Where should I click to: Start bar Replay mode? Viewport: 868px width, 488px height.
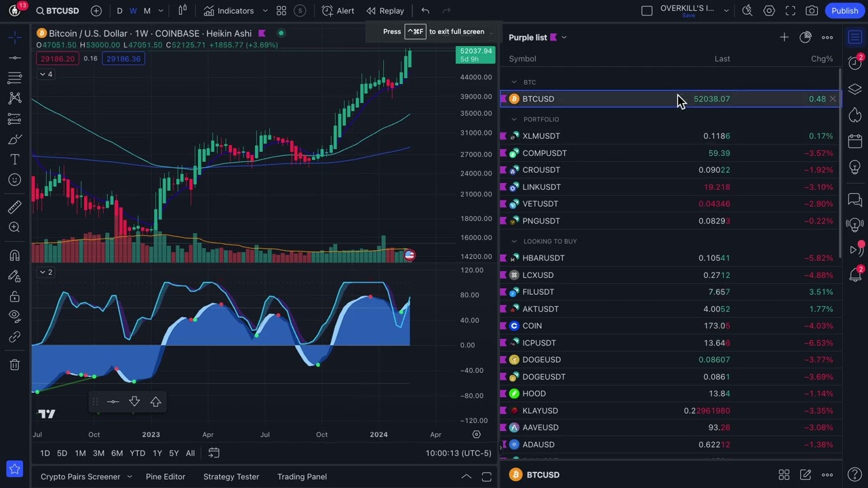(x=384, y=11)
